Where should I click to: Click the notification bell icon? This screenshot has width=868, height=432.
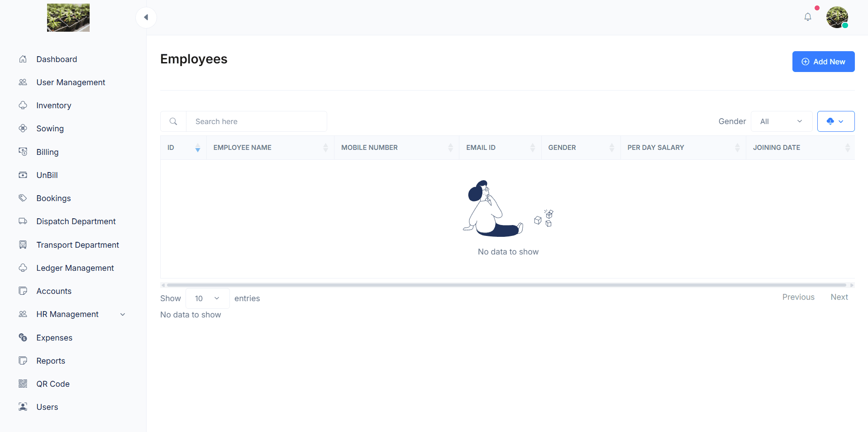[807, 17]
